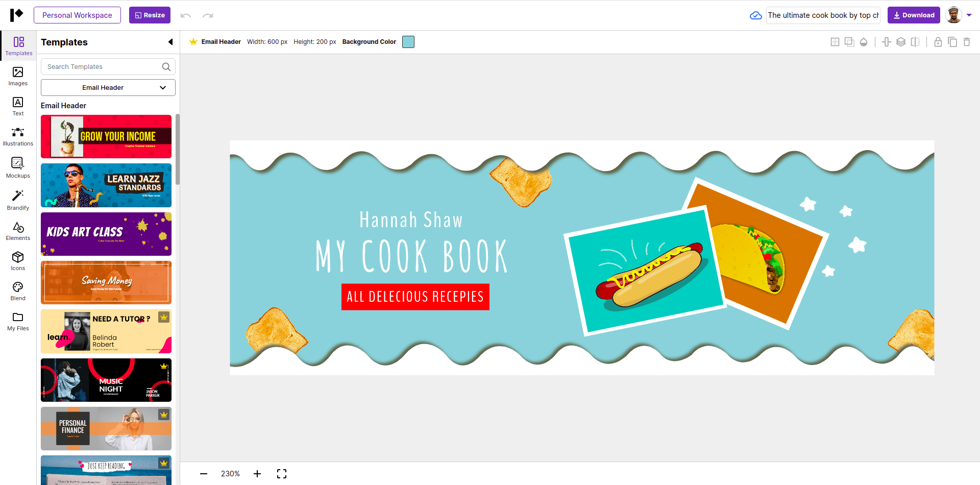Image resolution: width=980 pixels, height=485 pixels.
Task: Open the Images panel in the sidebar
Action: (x=18, y=76)
